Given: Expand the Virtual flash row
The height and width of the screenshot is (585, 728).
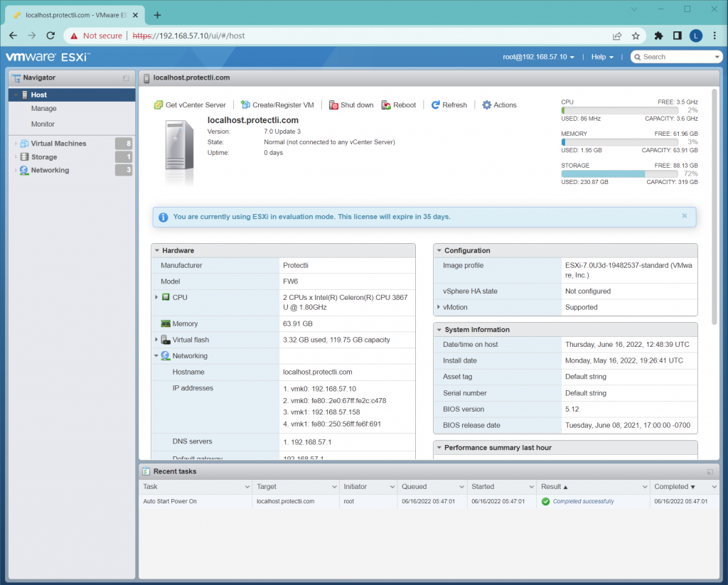Looking at the screenshot, I should pos(156,340).
